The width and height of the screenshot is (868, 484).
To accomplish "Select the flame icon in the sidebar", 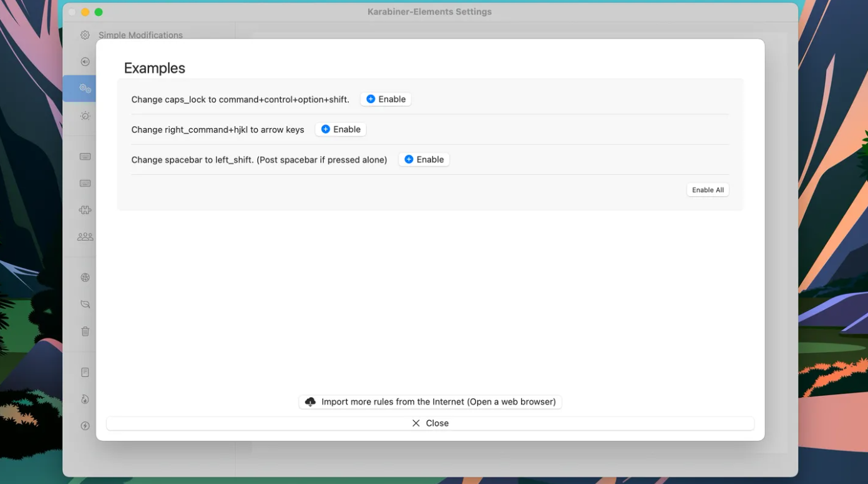I will coord(85,399).
